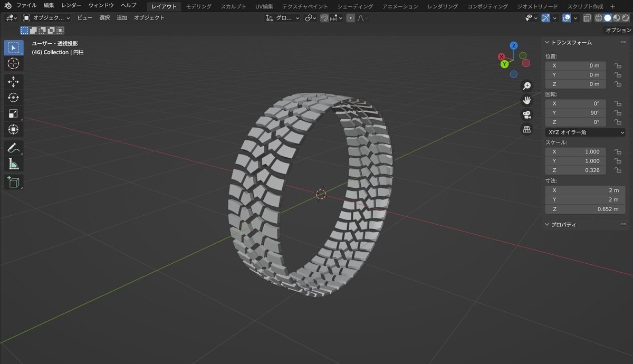Activate the 3D Cursor tool
Viewport: 633px width, 364px height.
14,64
